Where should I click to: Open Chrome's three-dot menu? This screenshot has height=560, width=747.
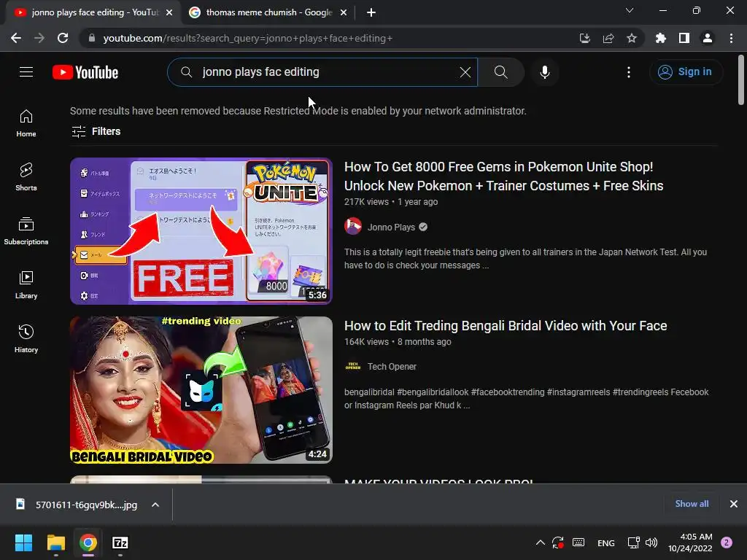tap(731, 38)
